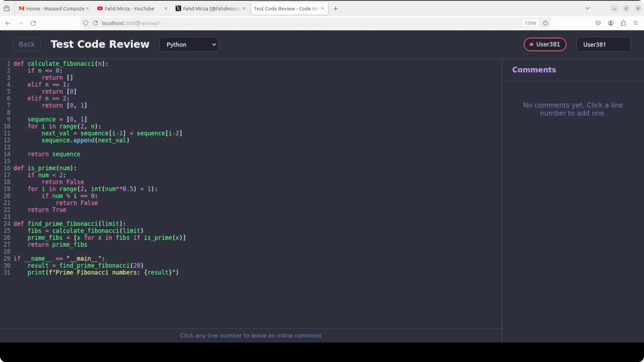Viewport: 644px width, 362px height.
Task: Click the page info icon in address bar
Action: (95, 23)
